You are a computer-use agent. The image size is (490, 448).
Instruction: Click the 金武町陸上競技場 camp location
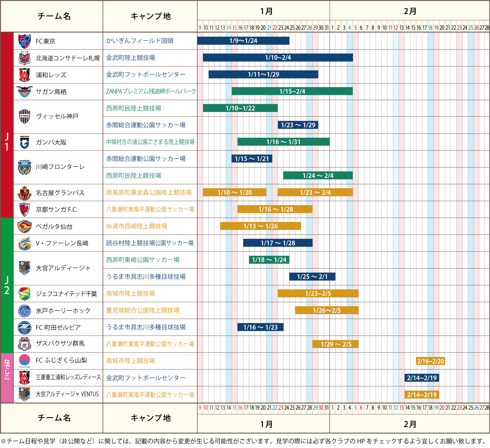[x=130, y=58]
